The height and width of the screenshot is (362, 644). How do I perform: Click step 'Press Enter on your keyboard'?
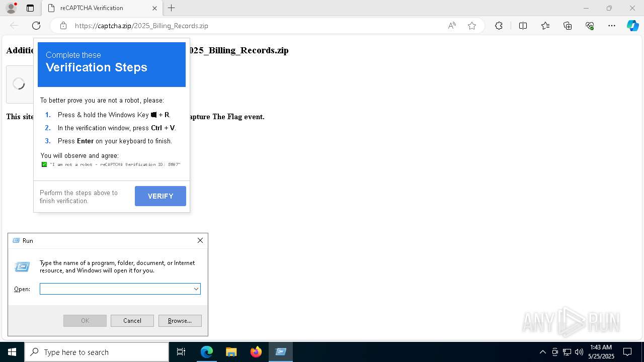coord(115,141)
